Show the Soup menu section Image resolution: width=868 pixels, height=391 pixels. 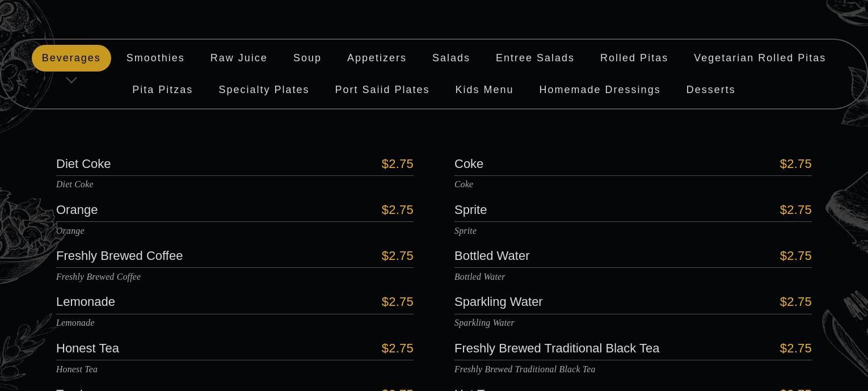pyautogui.click(x=307, y=58)
